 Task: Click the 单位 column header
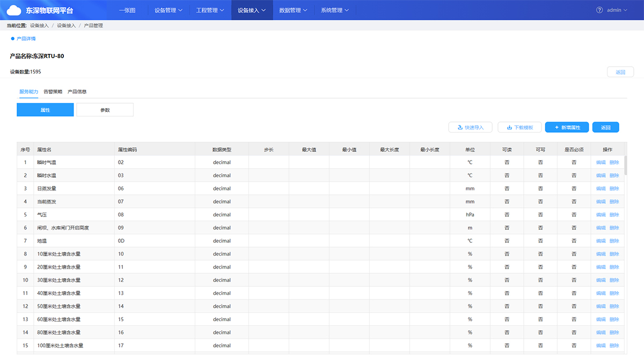pyautogui.click(x=470, y=149)
